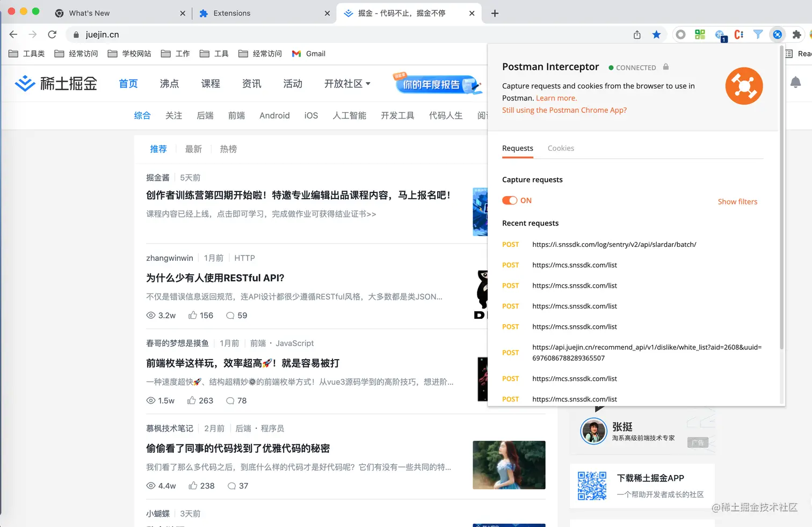Click Show filters in Interceptor
Image resolution: width=812 pixels, height=527 pixels.
[737, 202]
